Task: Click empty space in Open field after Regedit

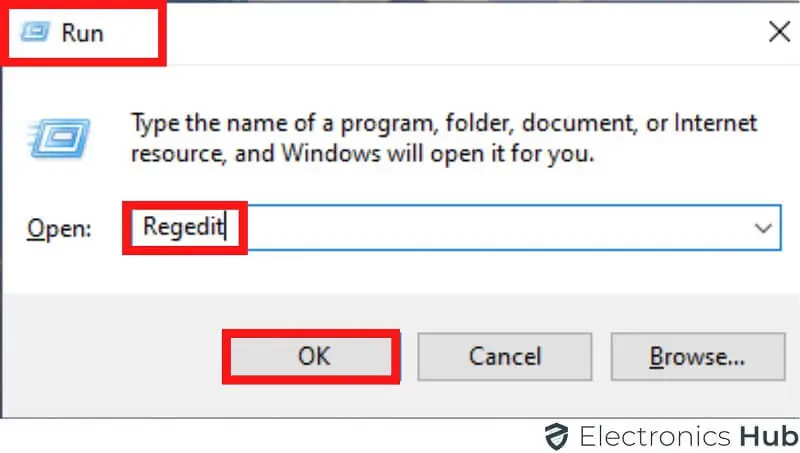Action: pos(480,228)
